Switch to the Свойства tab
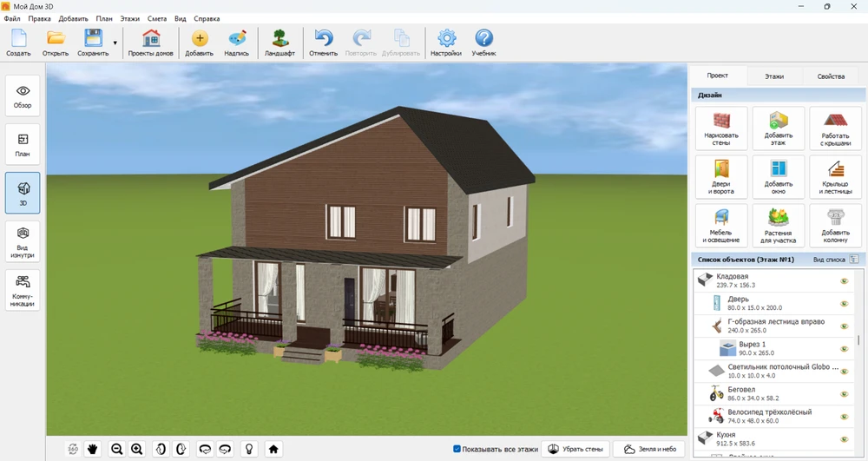 click(830, 76)
